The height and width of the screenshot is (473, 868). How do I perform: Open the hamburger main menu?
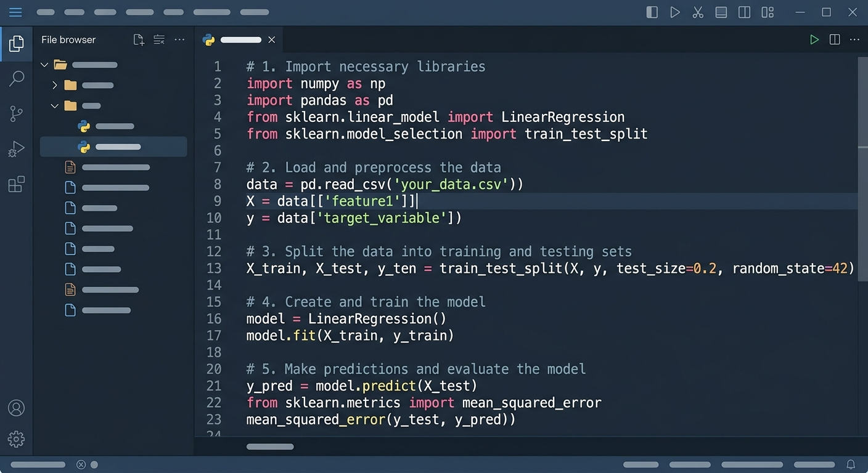pyautogui.click(x=15, y=12)
